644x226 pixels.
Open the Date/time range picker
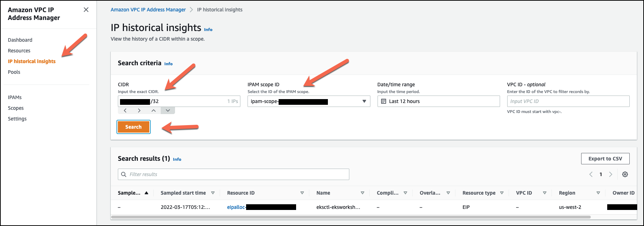pyautogui.click(x=439, y=101)
